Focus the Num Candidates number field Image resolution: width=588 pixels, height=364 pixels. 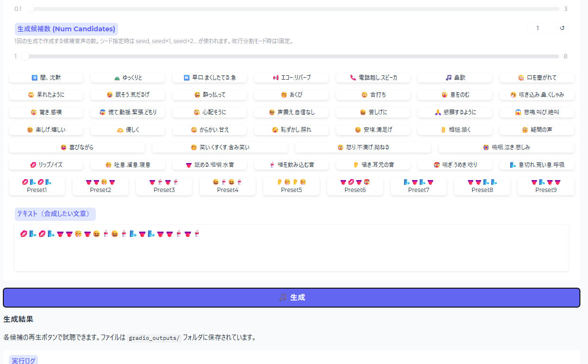541,28
